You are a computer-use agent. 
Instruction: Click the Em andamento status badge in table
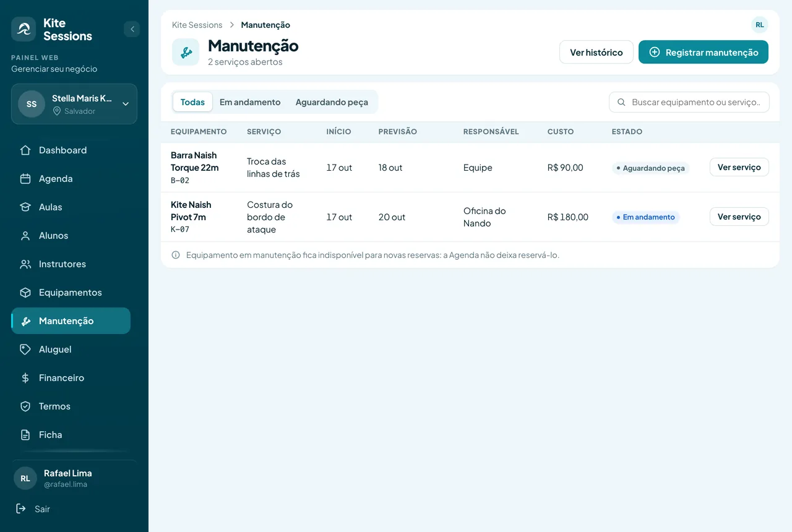pos(645,217)
